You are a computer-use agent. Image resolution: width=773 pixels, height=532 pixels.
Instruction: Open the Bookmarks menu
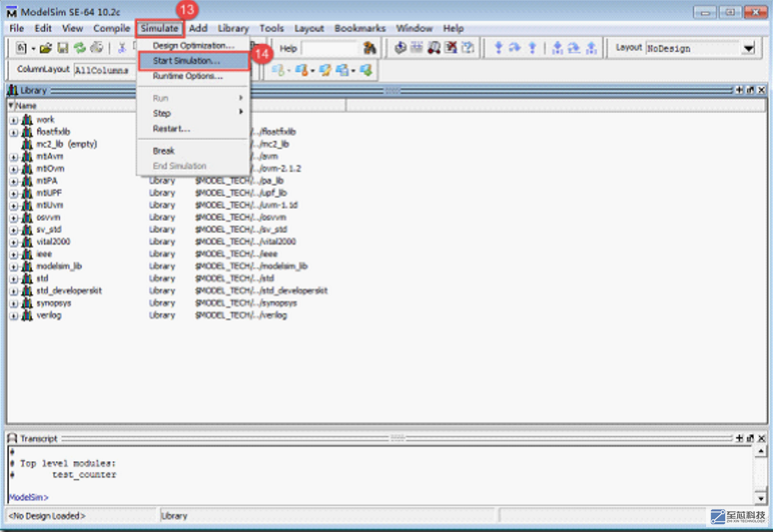(x=360, y=28)
